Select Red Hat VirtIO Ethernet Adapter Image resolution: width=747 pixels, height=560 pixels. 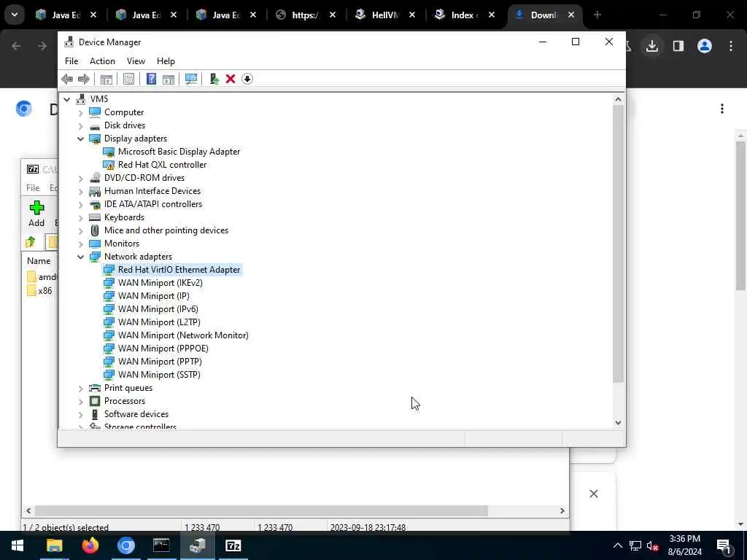coord(179,270)
